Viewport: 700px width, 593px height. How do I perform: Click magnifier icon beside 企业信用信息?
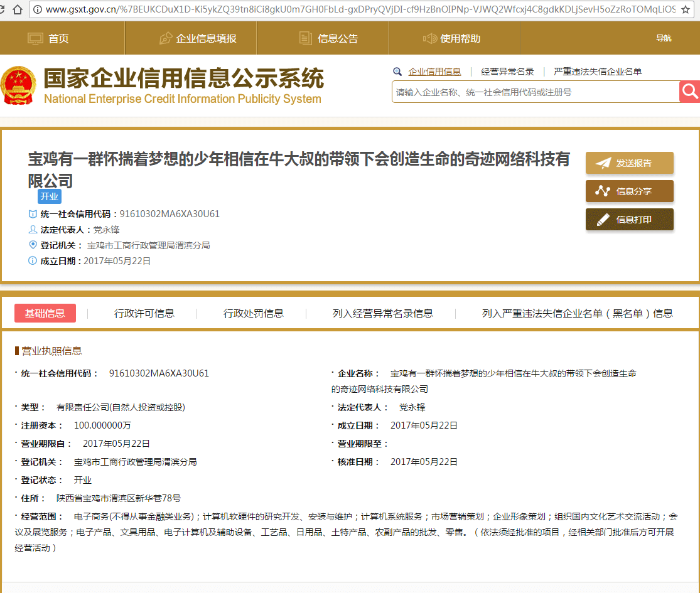pyautogui.click(x=397, y=72)
